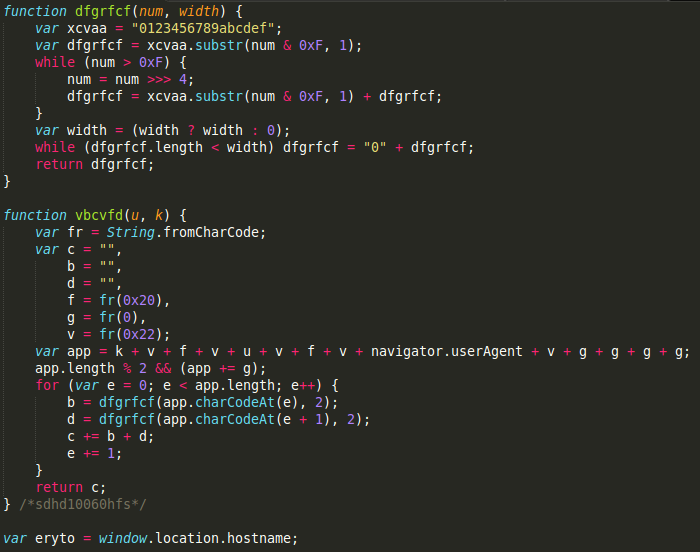
Task: Click the condition 'num > 0xF'
Action: click(x=127, y=63)
